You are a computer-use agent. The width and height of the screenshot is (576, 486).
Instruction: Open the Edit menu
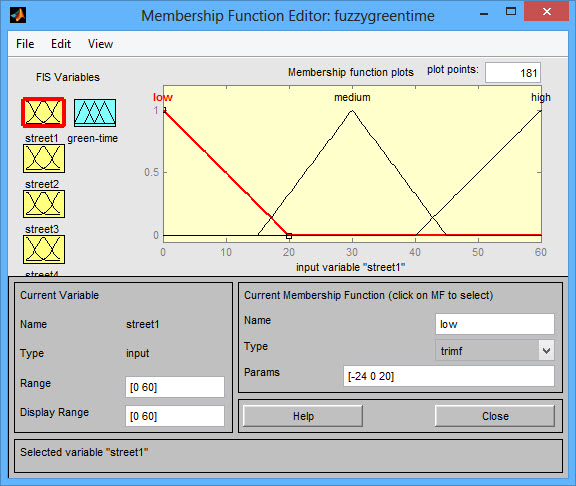(61, 44)
